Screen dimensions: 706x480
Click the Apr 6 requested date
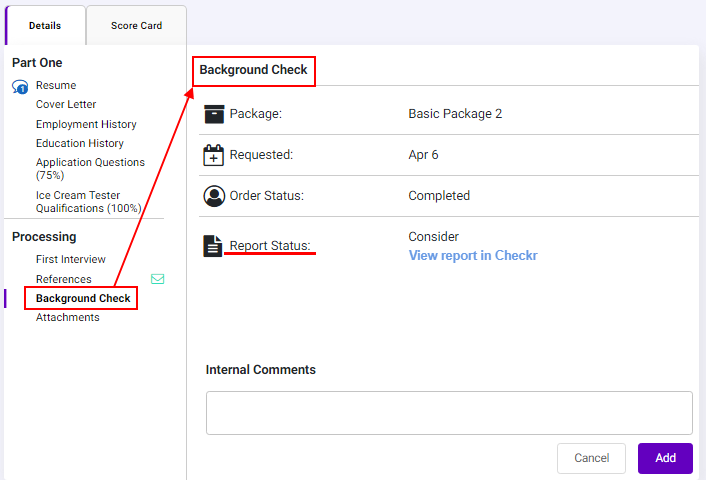click(423, 155)
